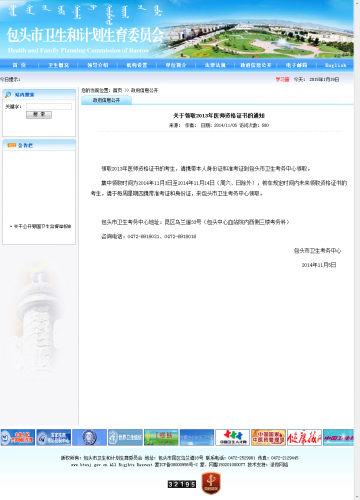Image resolution: width=360 pixels, height=500 pixels.
Task: Open the 机构设置 navigation item
Action: tap(137, 65)
